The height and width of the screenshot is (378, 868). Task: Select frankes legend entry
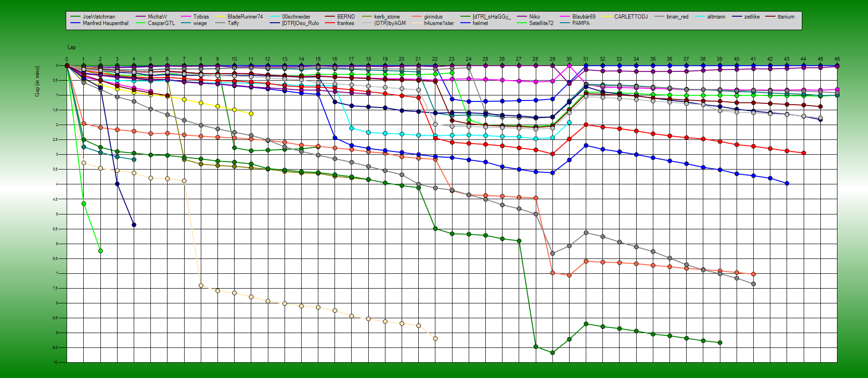point(346,23)
